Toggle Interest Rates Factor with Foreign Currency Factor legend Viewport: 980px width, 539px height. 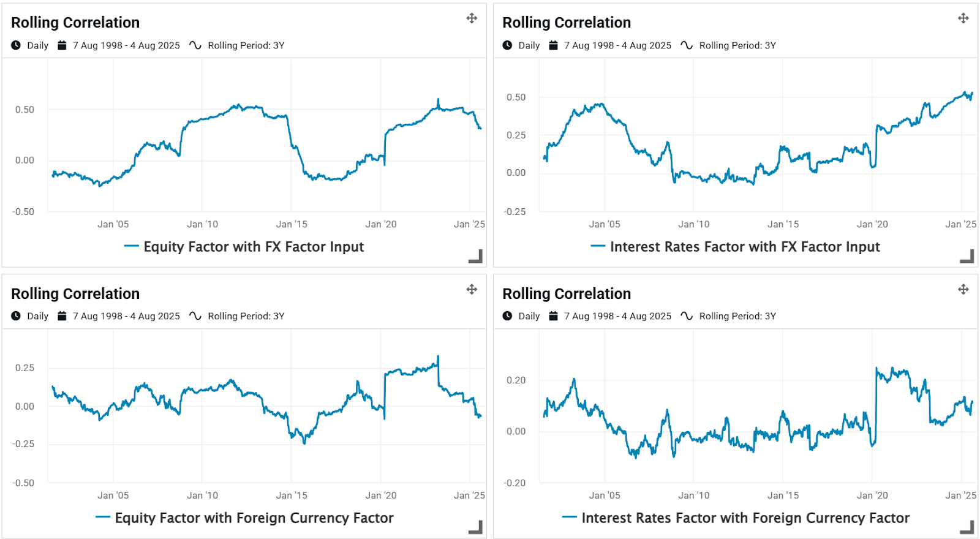(x=745, y=518)
